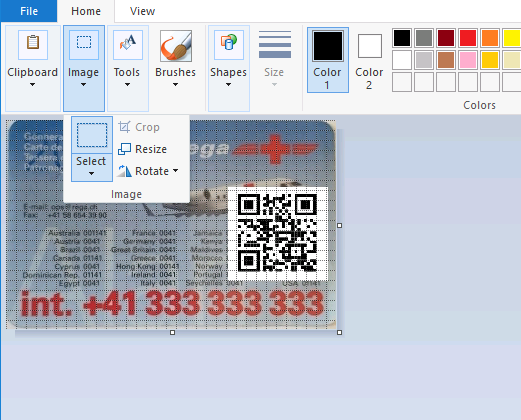Pick the bright red color swatch
Image resolution: width=521 pixels, height=420 pixels.
468,38
